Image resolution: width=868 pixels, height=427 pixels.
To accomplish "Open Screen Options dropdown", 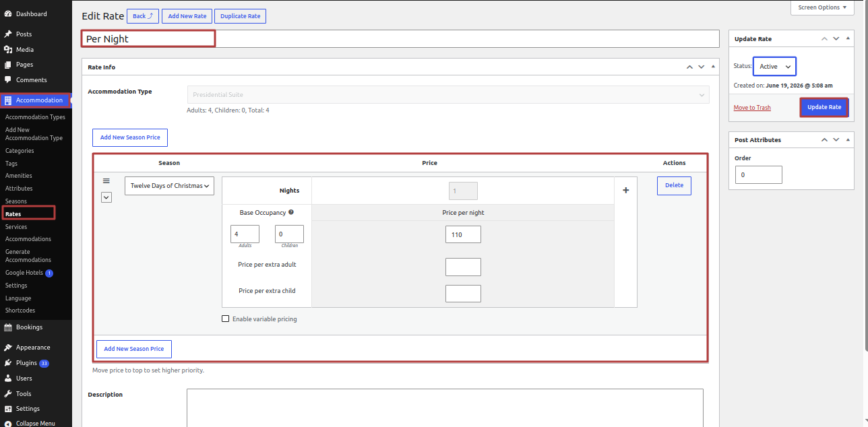I will pos(823,7).
